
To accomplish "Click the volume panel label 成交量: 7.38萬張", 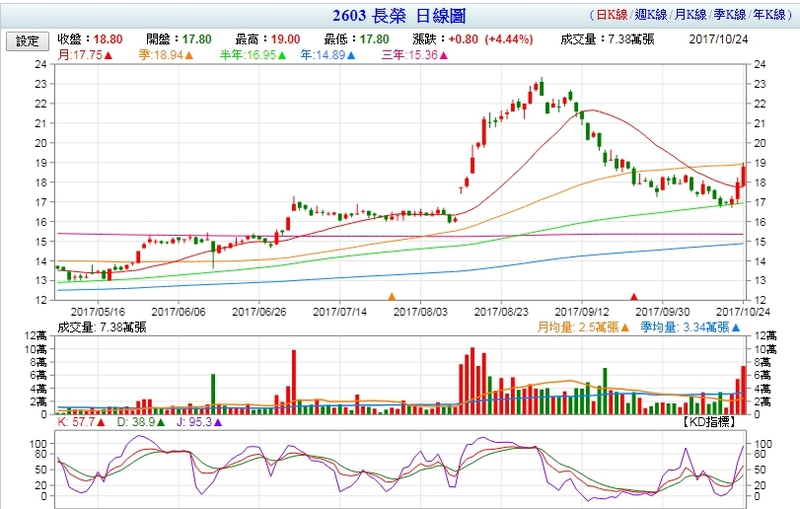I will pyautogui.click(x=102, y=327).
